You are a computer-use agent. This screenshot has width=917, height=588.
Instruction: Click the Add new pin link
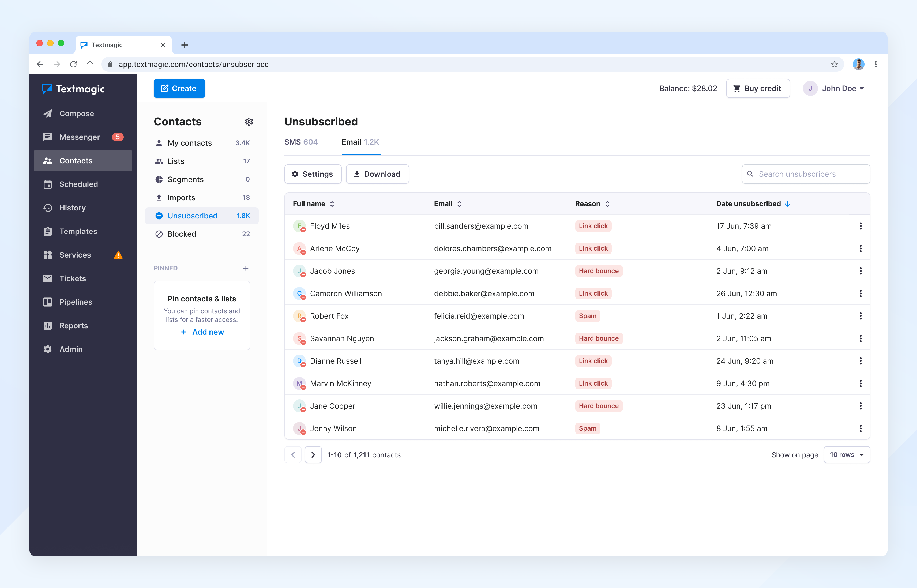[202, 332]
